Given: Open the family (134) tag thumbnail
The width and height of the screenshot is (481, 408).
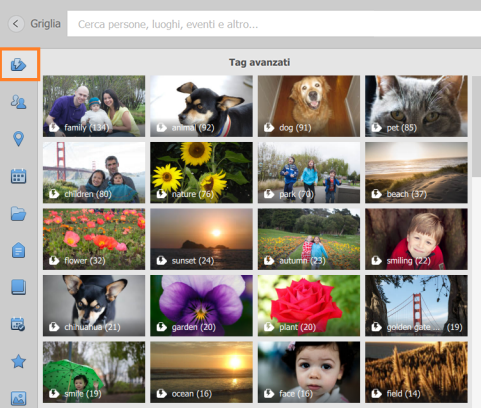Looking at the screenshot, I should pyautogui.click(x=94, y=106).
